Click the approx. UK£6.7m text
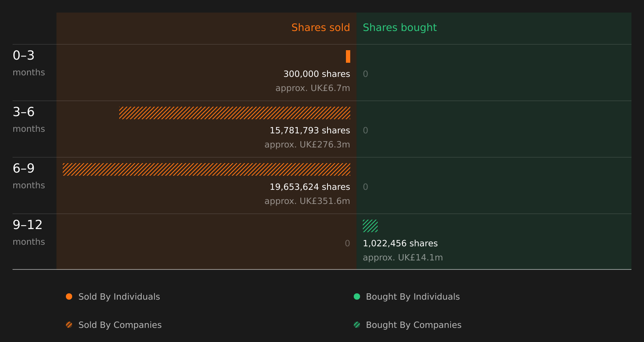Viewport: 644px width, 342px height. click(313, 88)
